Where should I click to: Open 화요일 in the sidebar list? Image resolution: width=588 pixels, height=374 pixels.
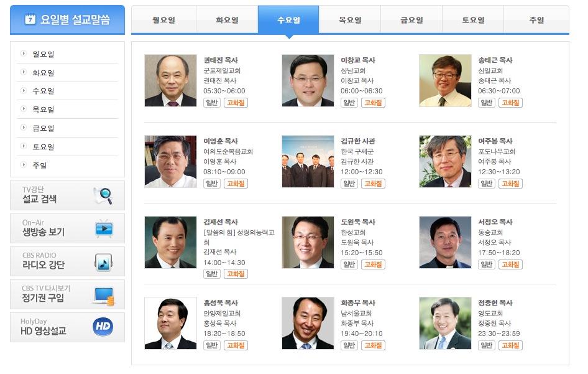click(x=43, y=72)
